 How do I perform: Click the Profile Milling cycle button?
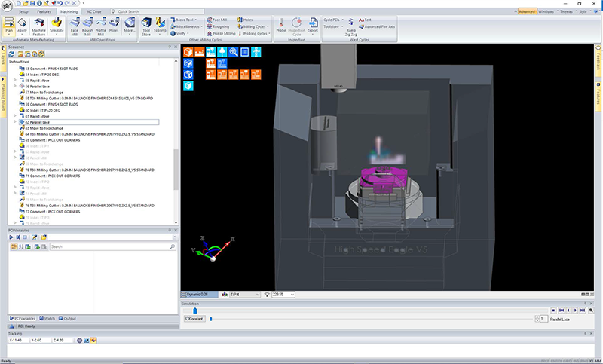pyautogui.click(x=221, y=33)
